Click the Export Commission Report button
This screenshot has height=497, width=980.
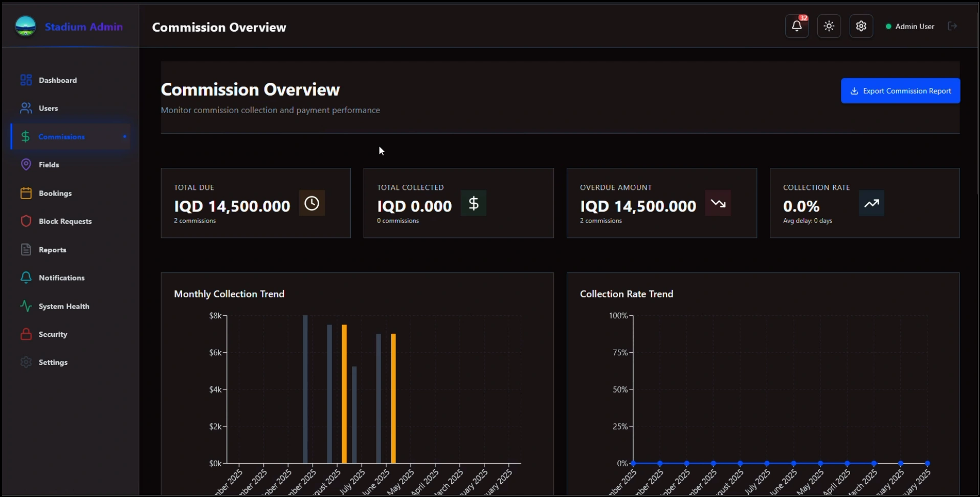click(900, 90)
